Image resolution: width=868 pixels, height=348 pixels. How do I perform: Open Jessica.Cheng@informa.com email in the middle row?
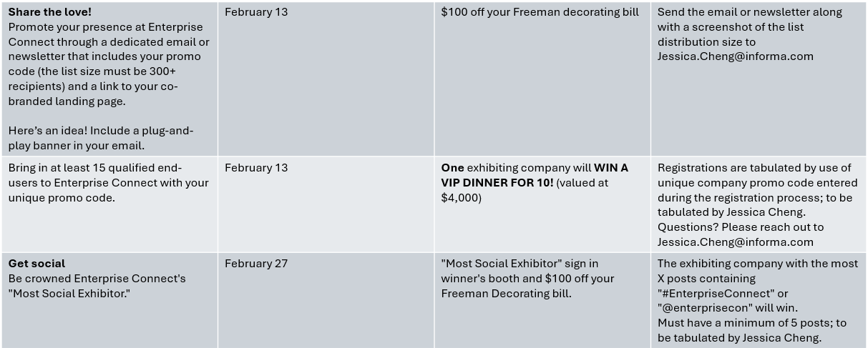point(735,242)
